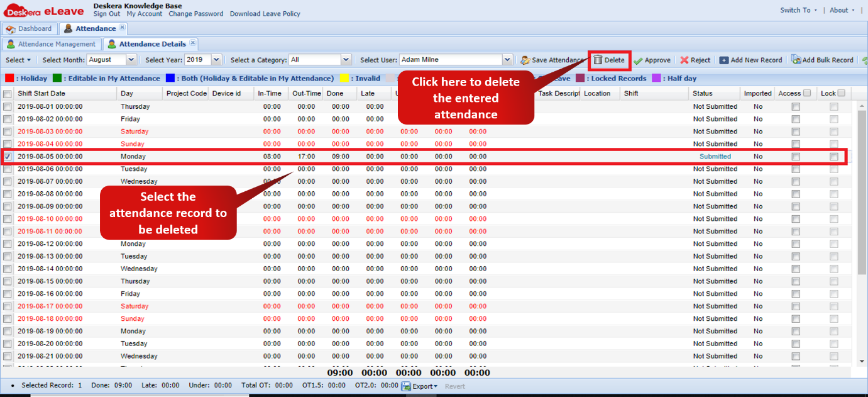Image resolution: width=868 pixels, height=397 pixels.
Task: Expand the Select User dropdown showing Adam Milne
Action: [507, 59]
